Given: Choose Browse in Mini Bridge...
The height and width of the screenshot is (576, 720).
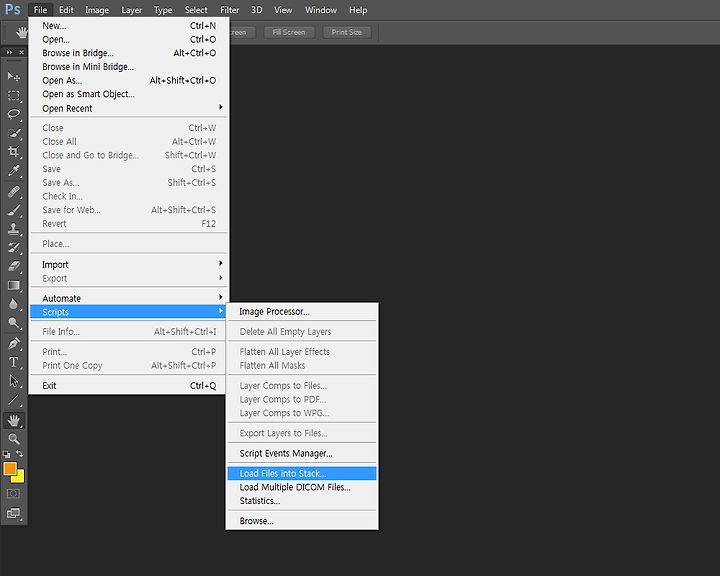Looking at the screenshot, I should [129, 67].
